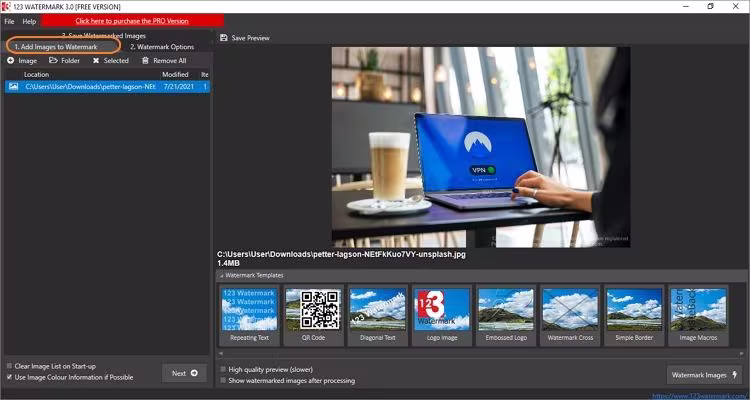750x400 pixels.
Task: Sort the list by the Modified column header
Action: pyautogui.click(x=175, y=75)
